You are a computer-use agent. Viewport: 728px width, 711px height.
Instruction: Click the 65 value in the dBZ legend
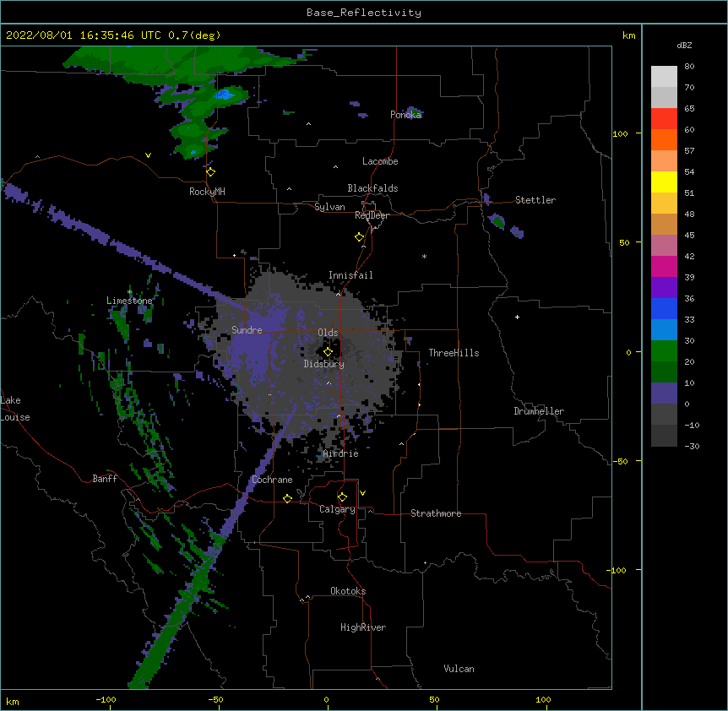pyautogui.click(x=689, y=109)
